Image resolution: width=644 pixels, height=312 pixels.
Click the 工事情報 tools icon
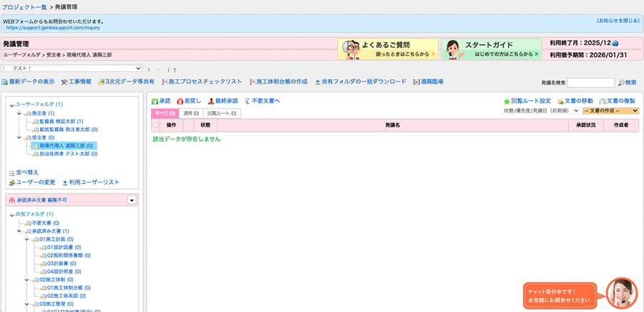64,82
